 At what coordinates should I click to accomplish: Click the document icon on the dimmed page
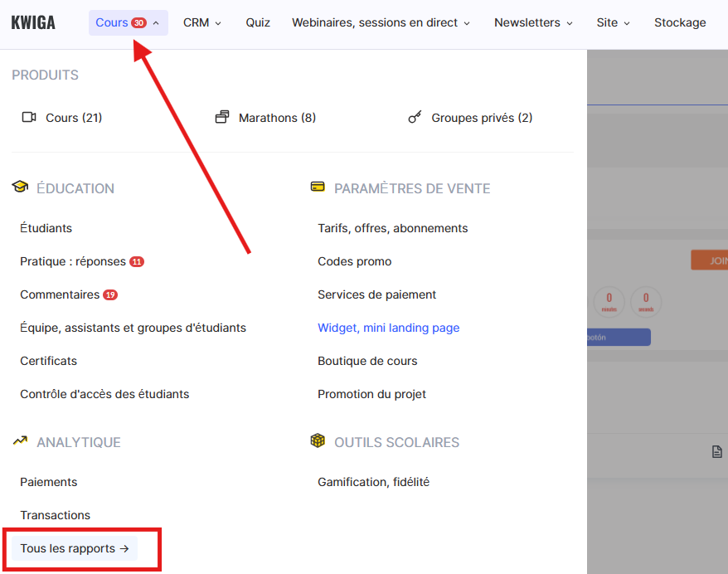coord(717,451)
